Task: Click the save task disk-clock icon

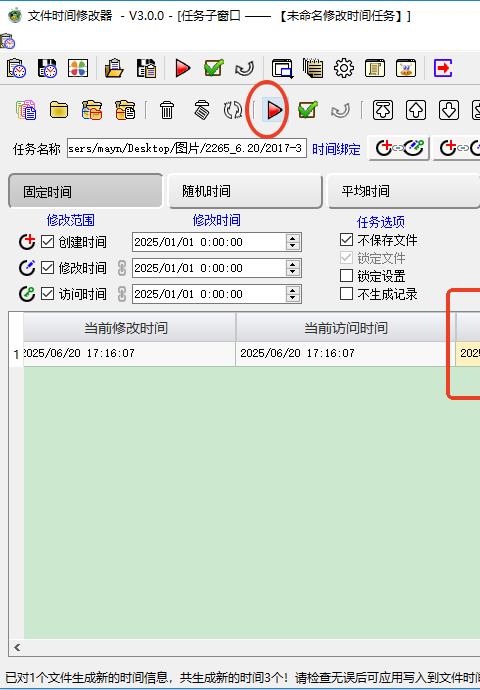Action: pos(47,68)
